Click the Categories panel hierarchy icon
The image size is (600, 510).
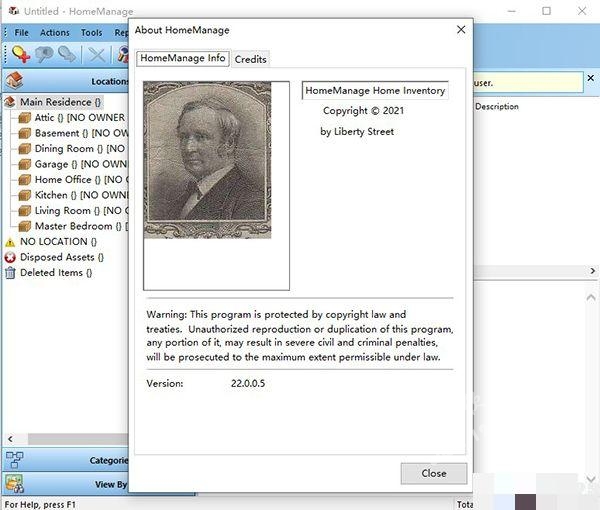(x=15, y=459)
